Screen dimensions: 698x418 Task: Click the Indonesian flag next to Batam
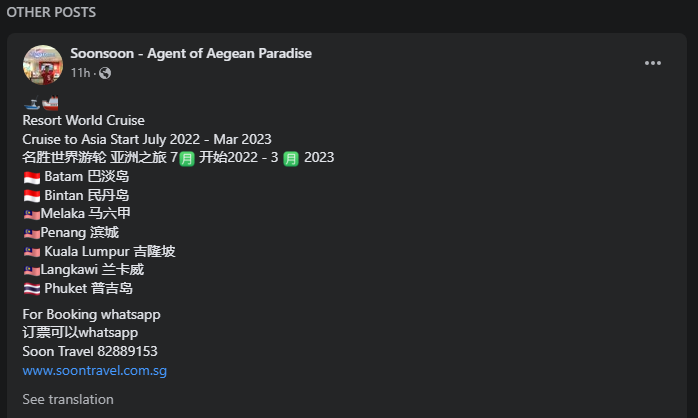click(x=32, y=177)
